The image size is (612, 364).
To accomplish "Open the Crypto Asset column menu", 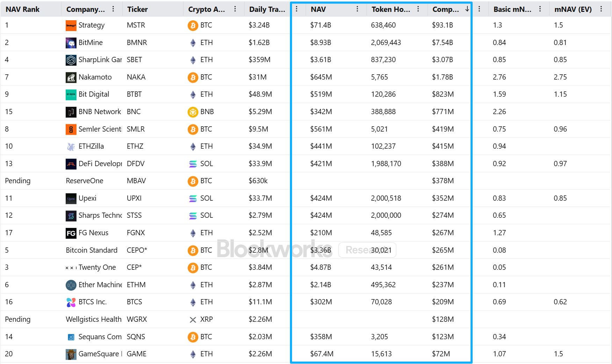I will [235, 9].
